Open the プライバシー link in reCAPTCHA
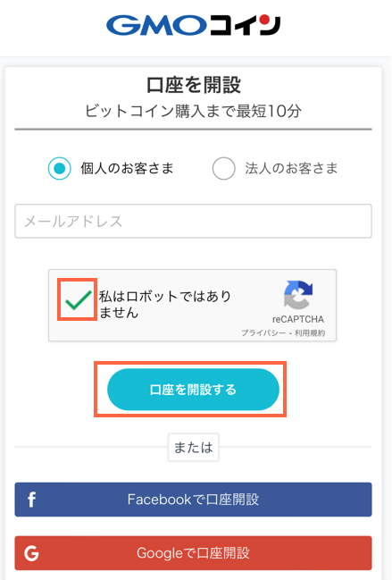The width and height of the screenshot is (392, 580). [263, 333]
